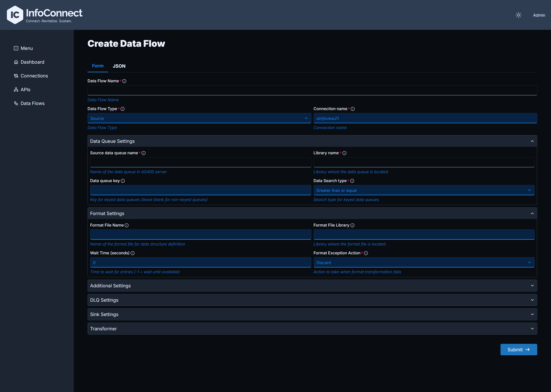Viewport: 551px width, 392px height.
Task: Click hint 'Search type for keyed data queues'
Action: (x=346, y=200)
